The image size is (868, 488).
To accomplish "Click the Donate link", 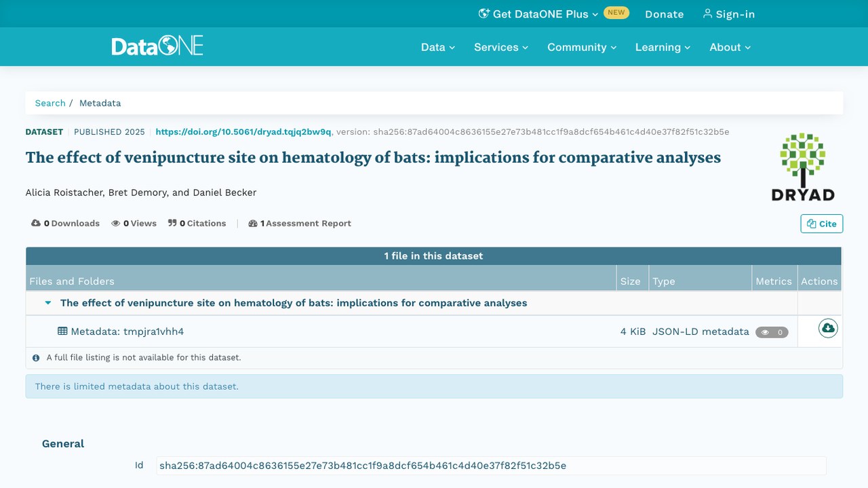I will tap(665, 14).
